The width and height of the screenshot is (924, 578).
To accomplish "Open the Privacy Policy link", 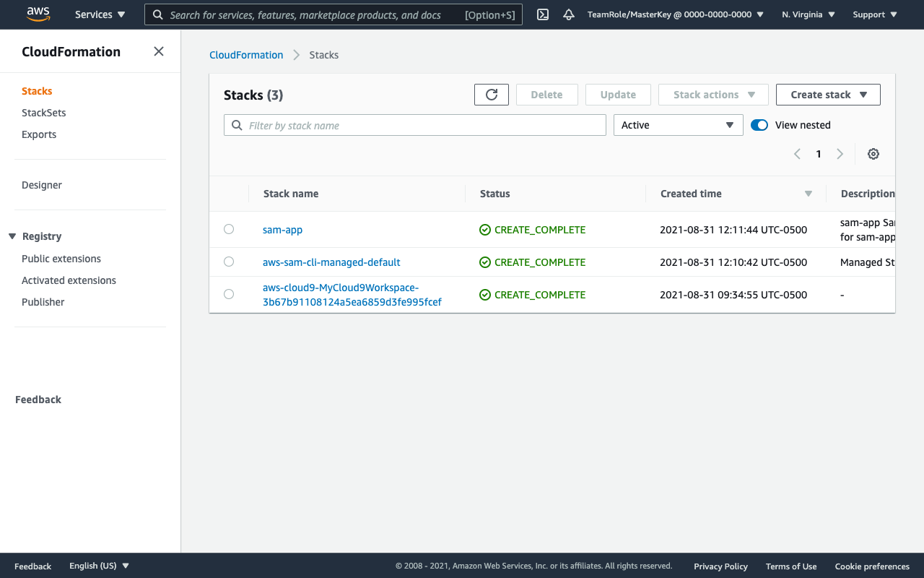I will 720,566.
